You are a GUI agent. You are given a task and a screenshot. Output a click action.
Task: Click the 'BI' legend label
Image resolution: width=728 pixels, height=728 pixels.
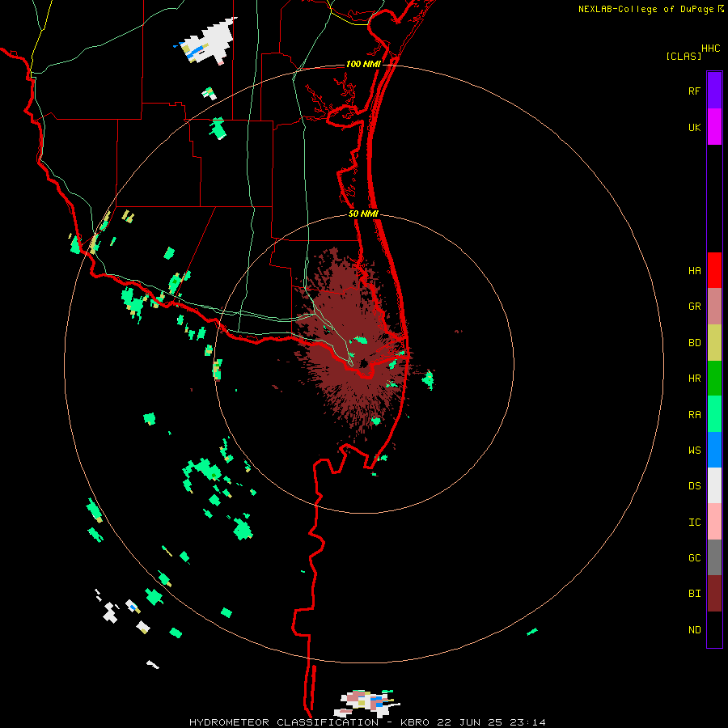pyautogui.click(x=694, y=594)
